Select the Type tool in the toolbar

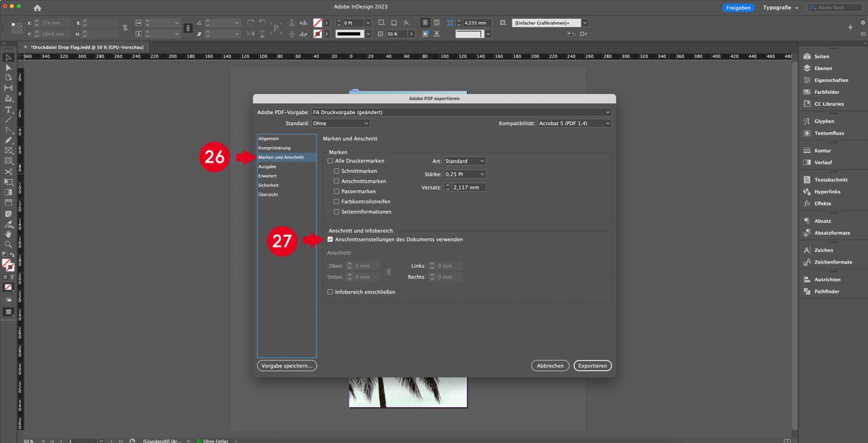pyautogui.click(x=8, y=110)
